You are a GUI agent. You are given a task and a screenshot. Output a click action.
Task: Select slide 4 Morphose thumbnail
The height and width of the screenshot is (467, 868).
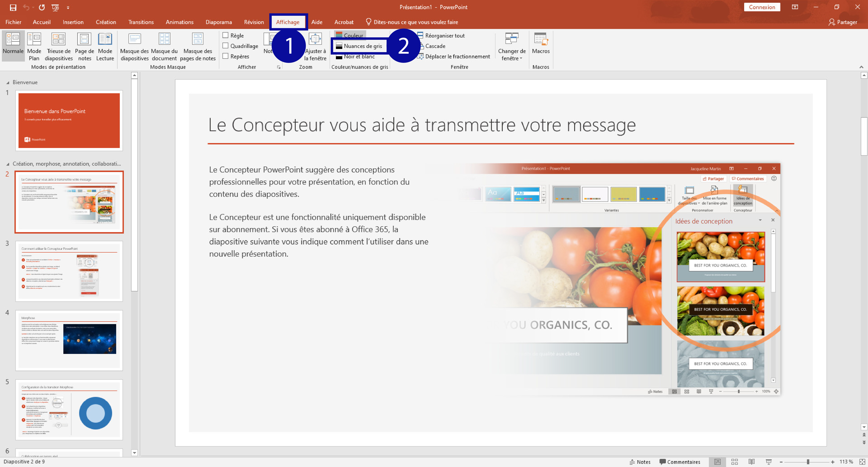(x=69, y=340)
